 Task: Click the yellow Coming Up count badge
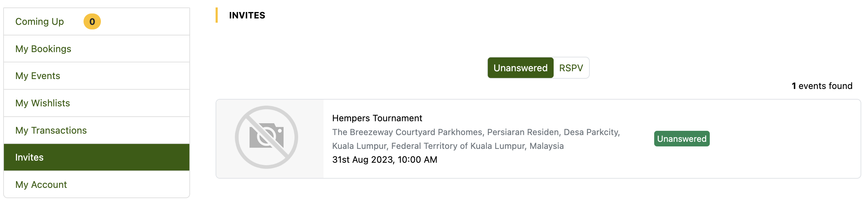(92, 22)
